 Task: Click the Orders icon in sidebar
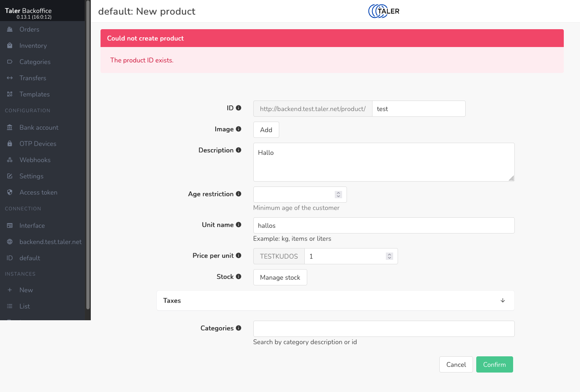tap(10, 30)
